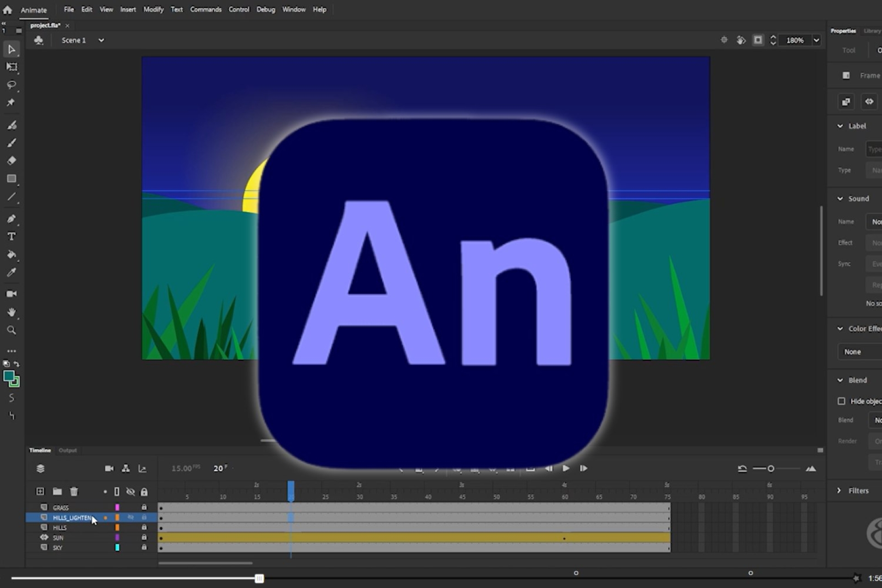Click the Home icon

click(x=7, y=10)
